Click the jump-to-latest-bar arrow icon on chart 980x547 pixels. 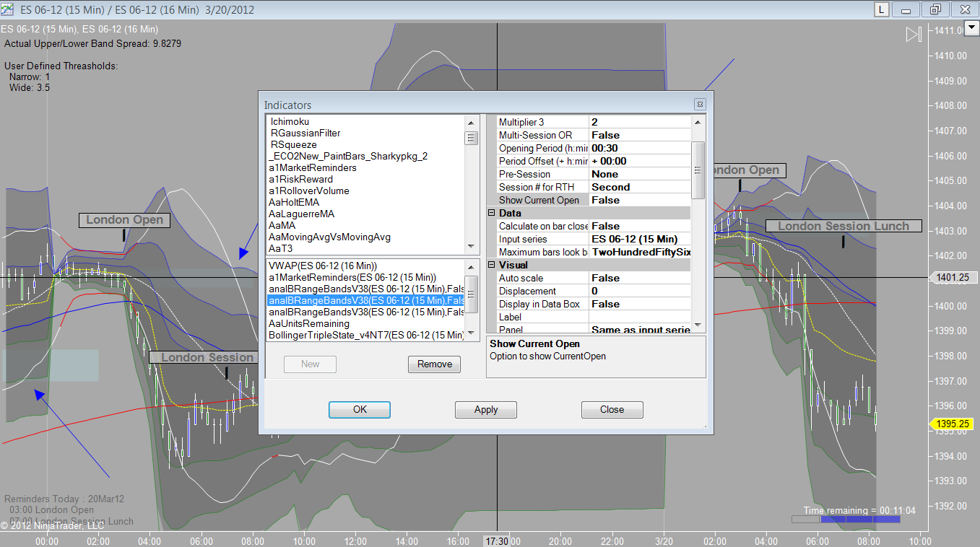(x=914, y=35)
